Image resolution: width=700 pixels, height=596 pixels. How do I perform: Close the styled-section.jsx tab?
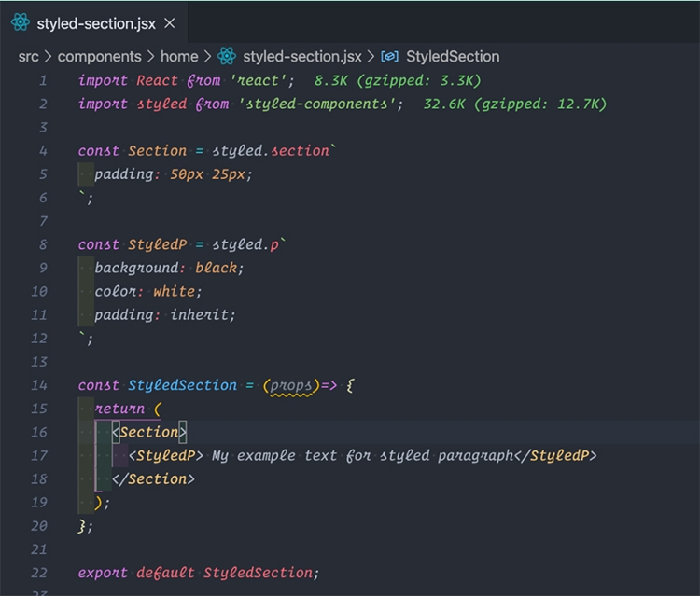(x=170, y=22)
